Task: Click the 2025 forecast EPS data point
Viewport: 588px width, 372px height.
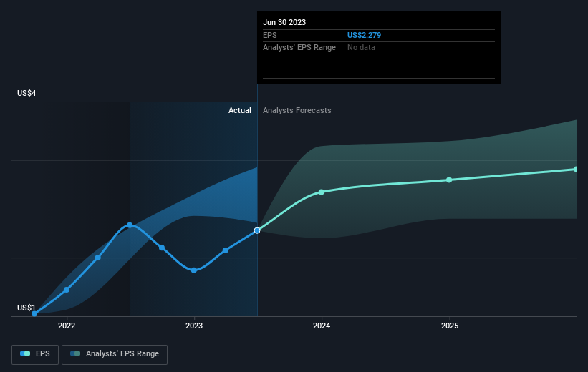Action: click(449, 180)
